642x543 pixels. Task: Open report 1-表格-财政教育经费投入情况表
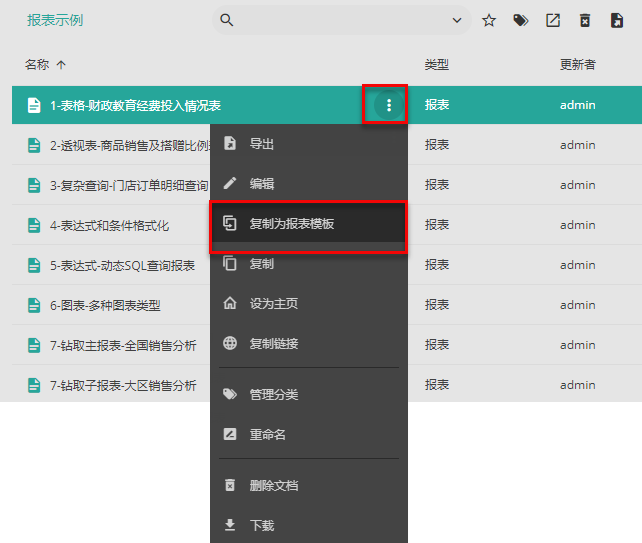click(136, 106)
